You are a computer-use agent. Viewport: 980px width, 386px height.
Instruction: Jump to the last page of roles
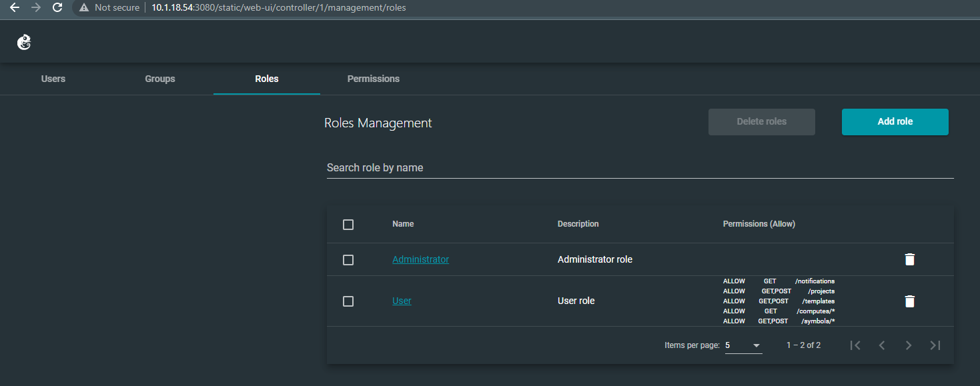point(935,345)
